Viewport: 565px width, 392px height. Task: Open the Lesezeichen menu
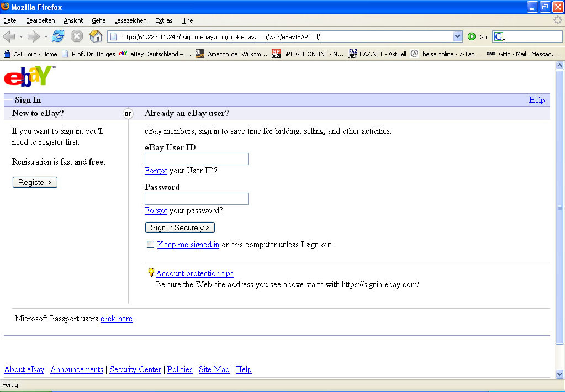pyautogui.click(x=130, y=20)
